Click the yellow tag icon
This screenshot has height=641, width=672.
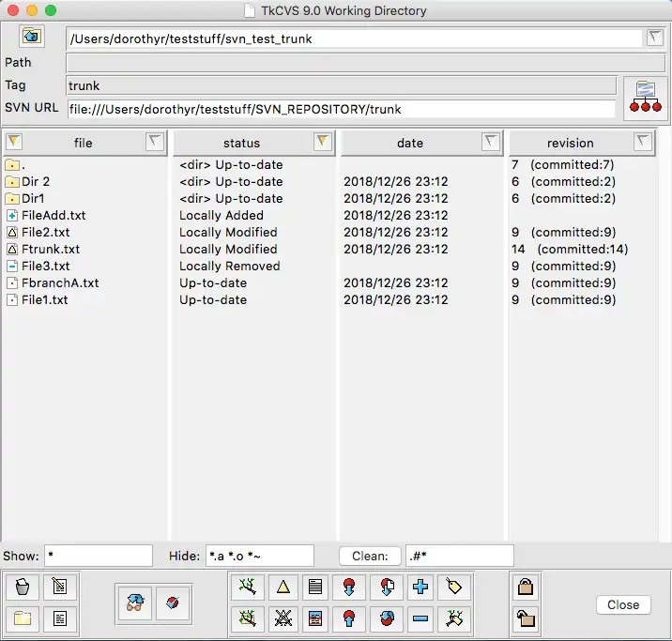click(x=454, y=587)
